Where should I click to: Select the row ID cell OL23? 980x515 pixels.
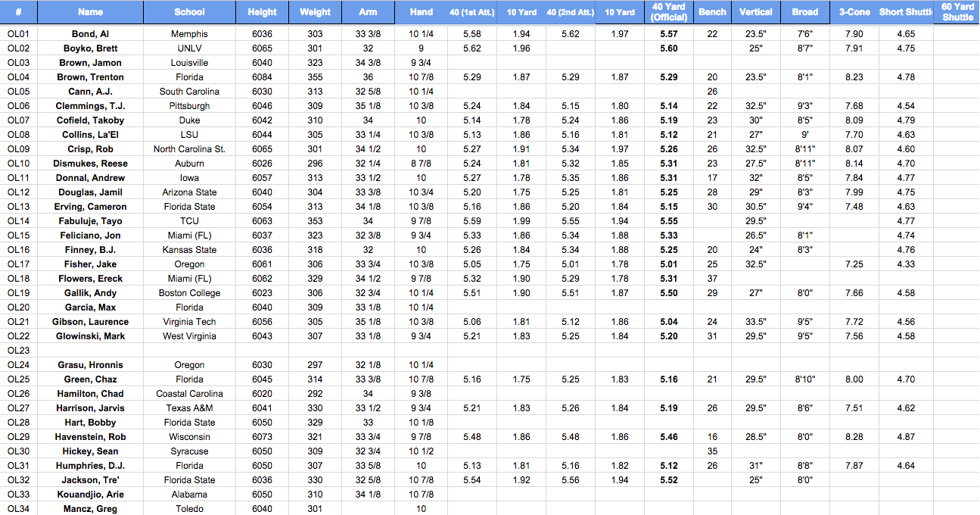(18, 351)
